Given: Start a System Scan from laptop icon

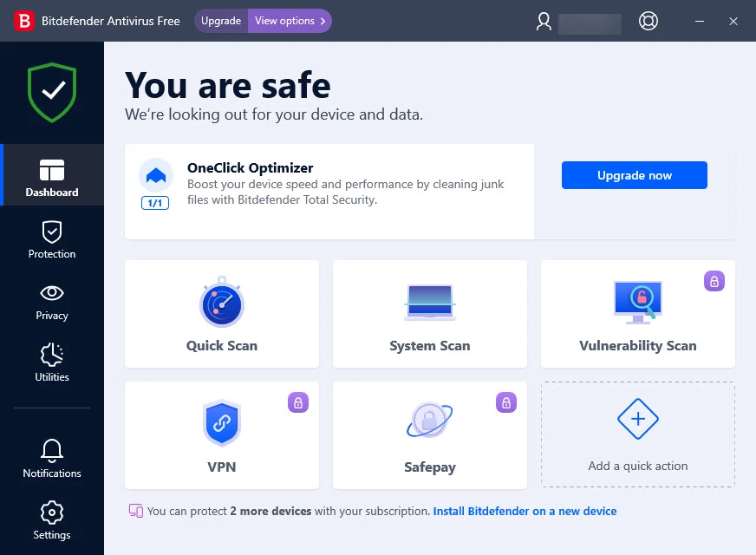Looking at the screenshot, I should [x=430, y=304].
